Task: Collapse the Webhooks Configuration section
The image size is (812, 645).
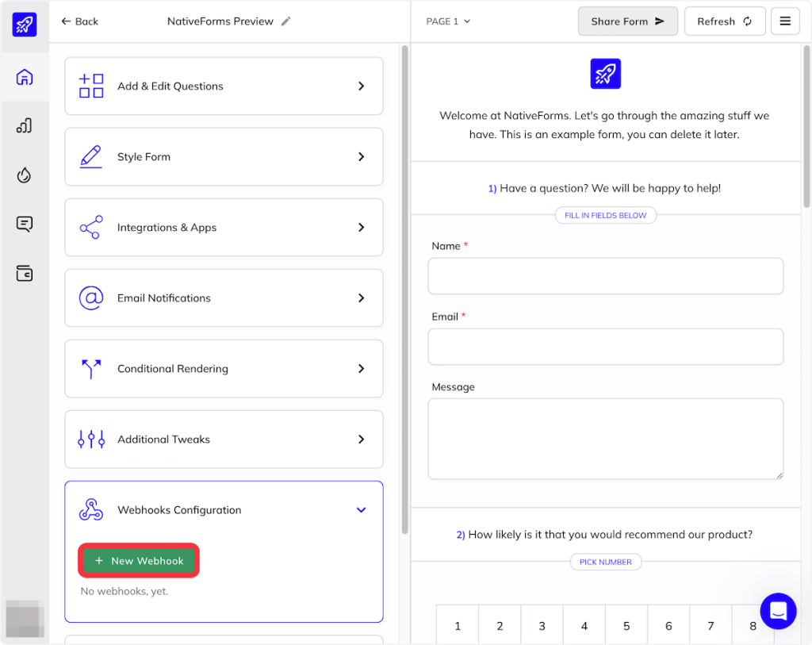Action: pyautogui.click(x=361, y=510)
